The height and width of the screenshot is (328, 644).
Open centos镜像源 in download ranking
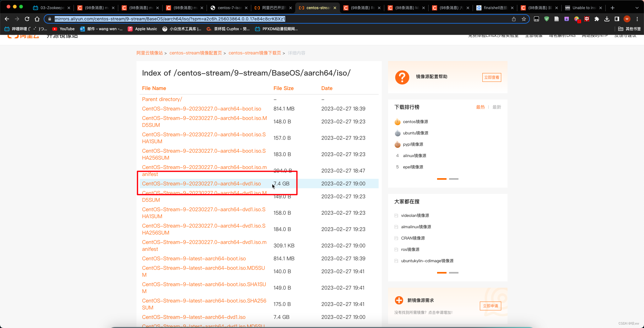[415, 122]
